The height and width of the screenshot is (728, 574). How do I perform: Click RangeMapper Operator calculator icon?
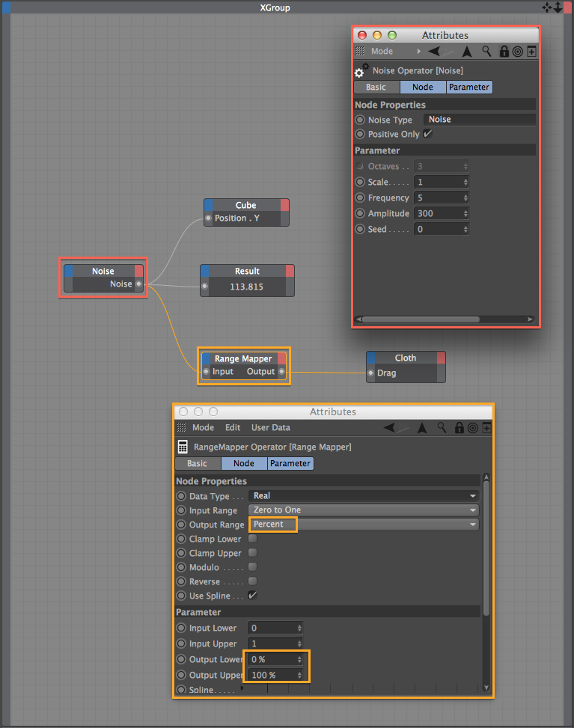point(183,447)
